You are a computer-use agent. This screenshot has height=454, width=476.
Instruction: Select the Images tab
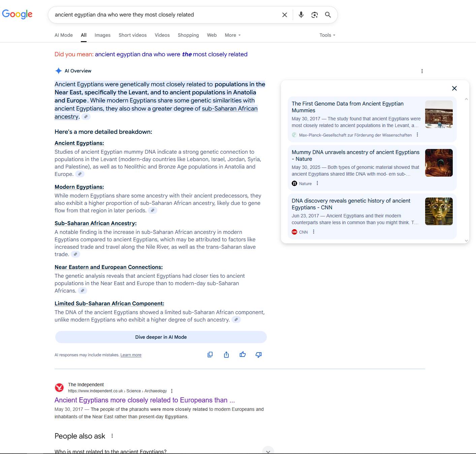(102, 35)
